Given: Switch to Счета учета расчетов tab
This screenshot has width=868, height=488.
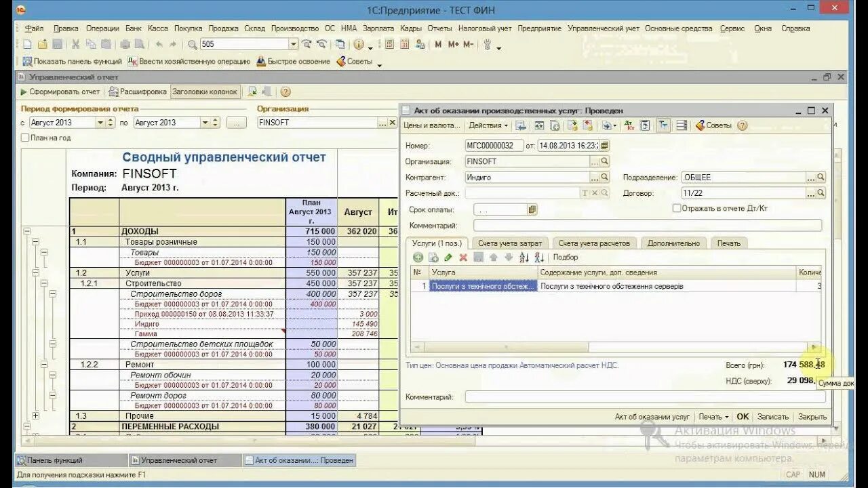Looking at the screenshot, I should pos(595,243).
